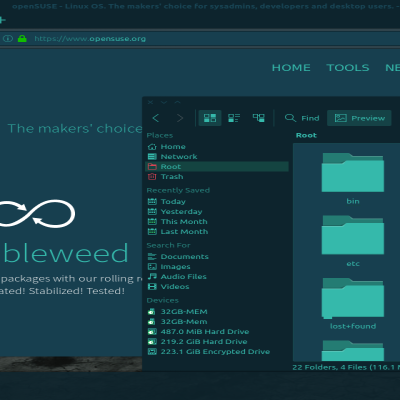400x400 pixels.
Task: Click the window keep-above chevron button
Action: [178, 102]
